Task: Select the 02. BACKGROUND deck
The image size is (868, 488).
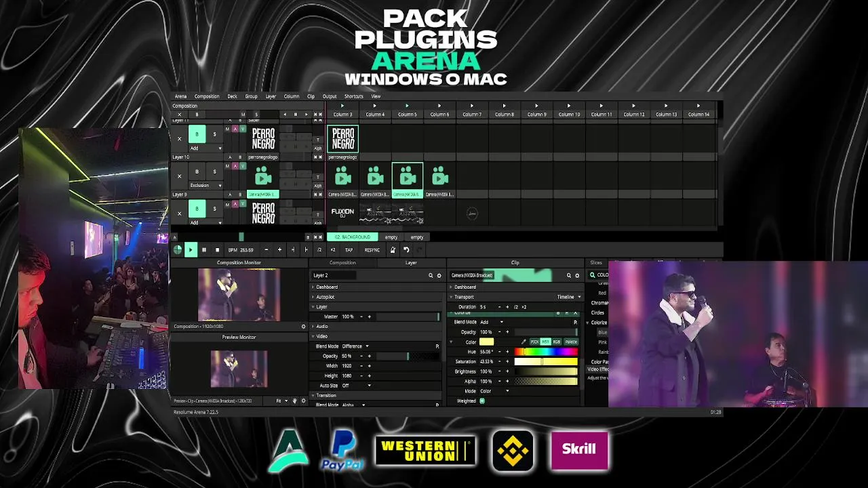Action: coord(353,237)
